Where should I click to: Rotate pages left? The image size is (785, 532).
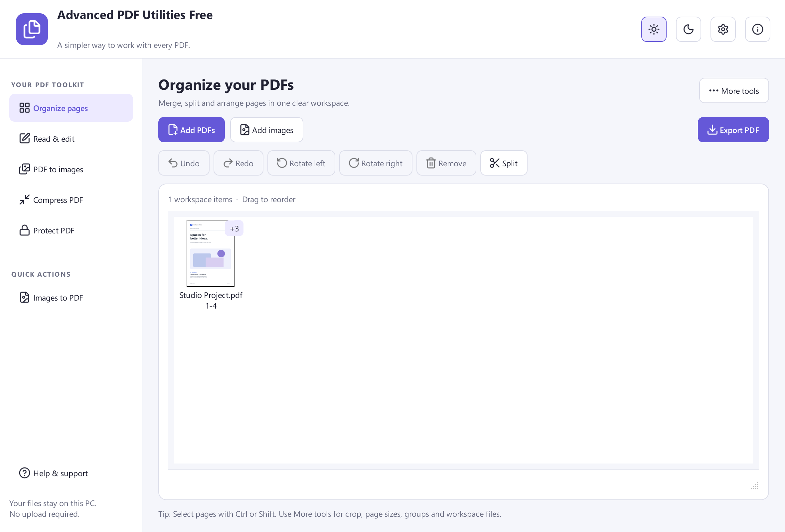tap(301, 163)
